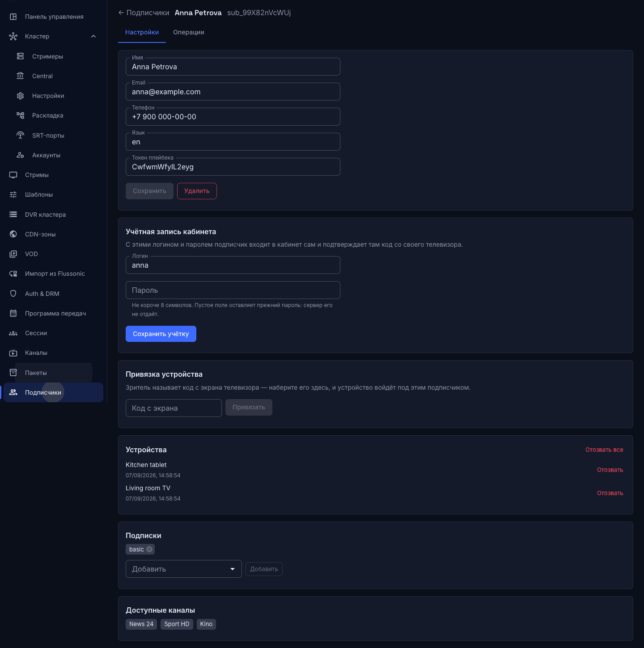The height and width of the screenshot is (648, 644).
Task: Click the layout icon next to Раскладка
Action: (20, 115)
